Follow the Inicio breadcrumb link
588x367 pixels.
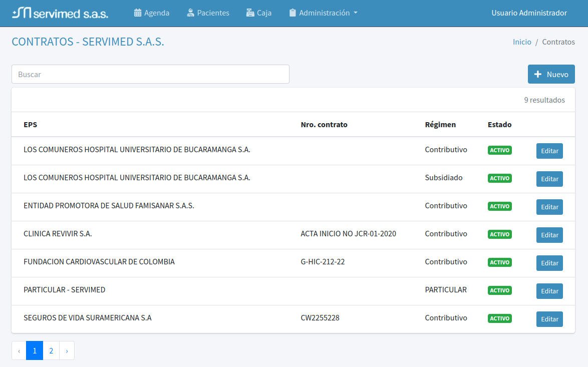[x=522, y=42]
